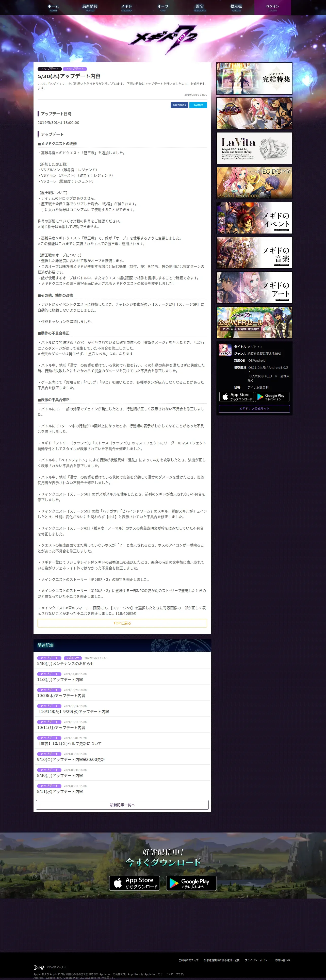
Task: Open the メギドのアート banner
Action: [254, 288]
